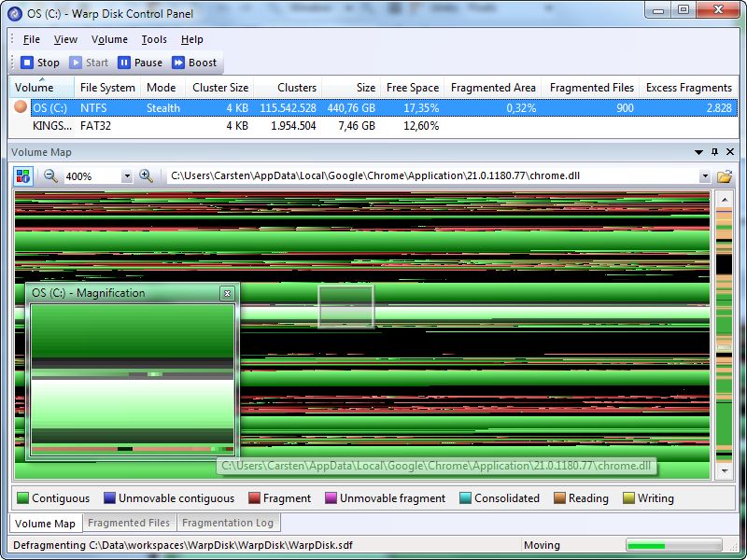Click the green Contiguous legend swatch
The height and width of the screenshot is (560, 747).
point(22,498)
